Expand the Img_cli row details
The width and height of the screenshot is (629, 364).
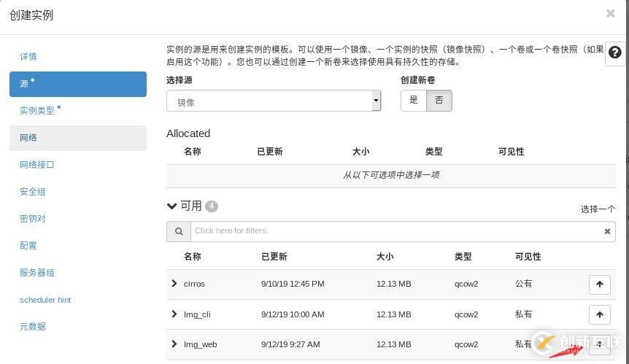[174, 314]
